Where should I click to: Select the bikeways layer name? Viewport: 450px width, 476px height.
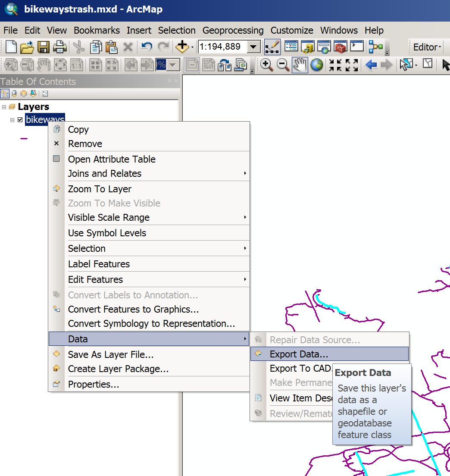click(x=45, y=119)
